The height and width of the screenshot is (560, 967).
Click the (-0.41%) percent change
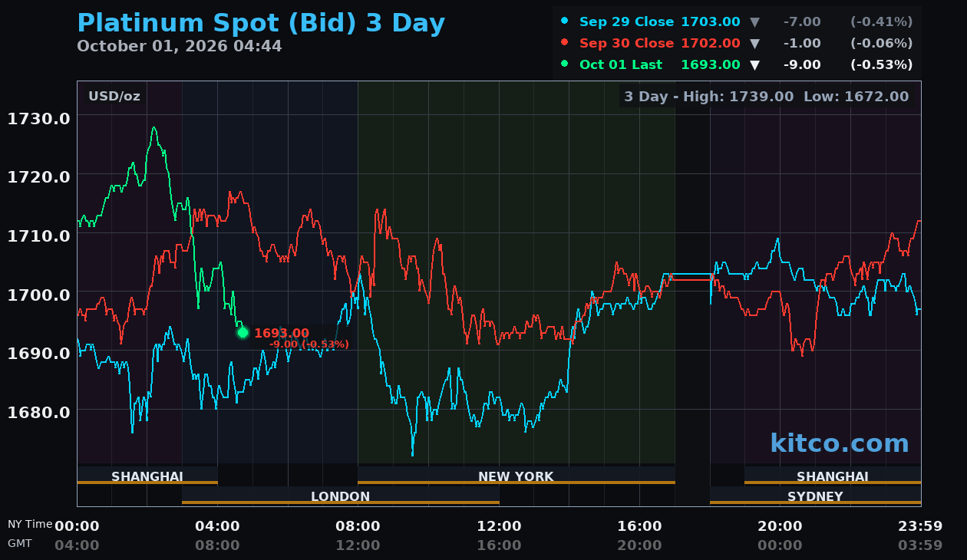[x=881, y=22]
